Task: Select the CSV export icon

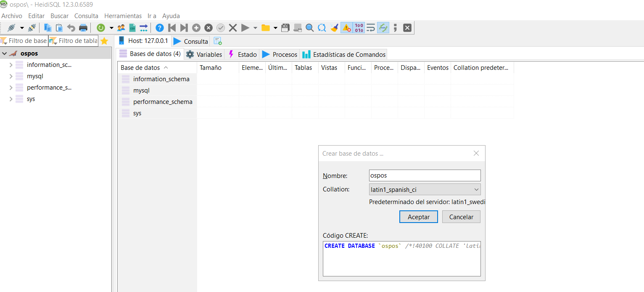Action: tap(132, 27)
